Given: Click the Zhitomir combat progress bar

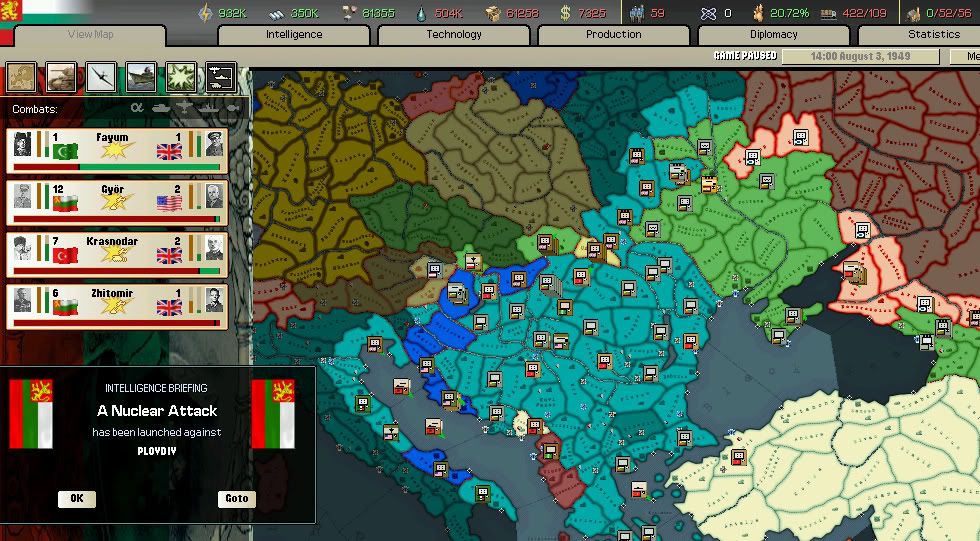Looking at the screenshot, I should (x=117, y=323).
